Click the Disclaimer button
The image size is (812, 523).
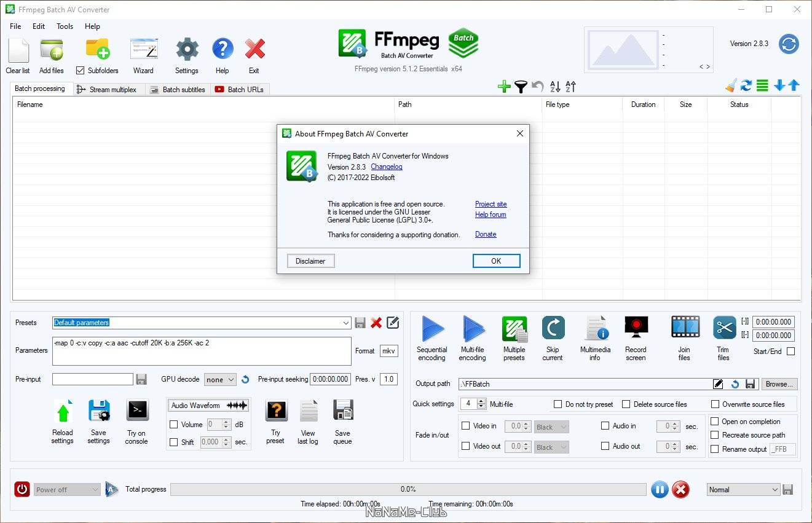pyautogui.click(x=310, y=261)
